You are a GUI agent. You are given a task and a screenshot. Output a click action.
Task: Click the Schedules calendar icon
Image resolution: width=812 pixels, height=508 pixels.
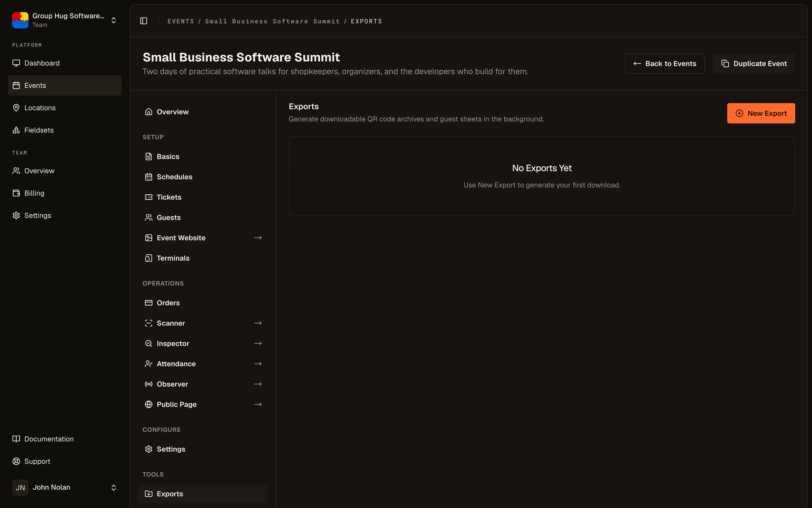tap(149, 177)
